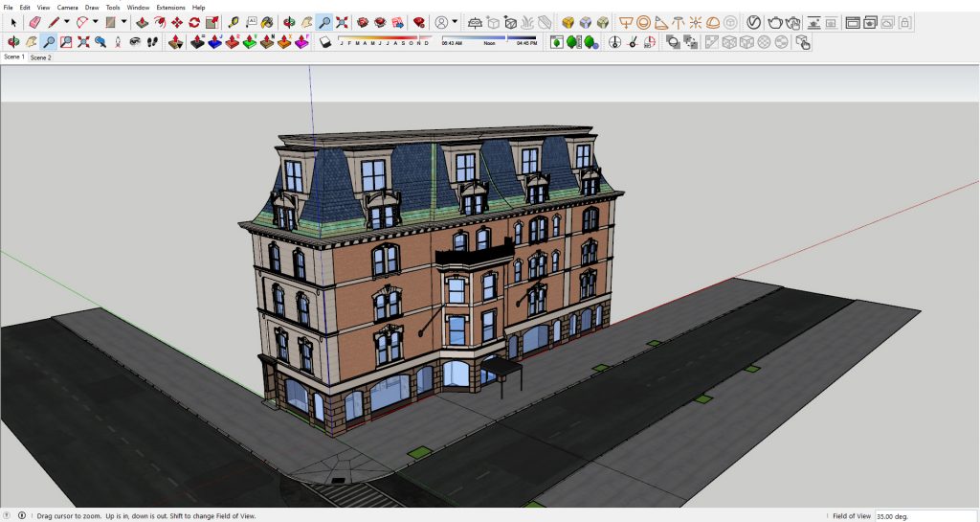Screen dimensions: 980x522
Task: Expand the Rectangle shape dropdown arrow
Action: tap(123, 22)
